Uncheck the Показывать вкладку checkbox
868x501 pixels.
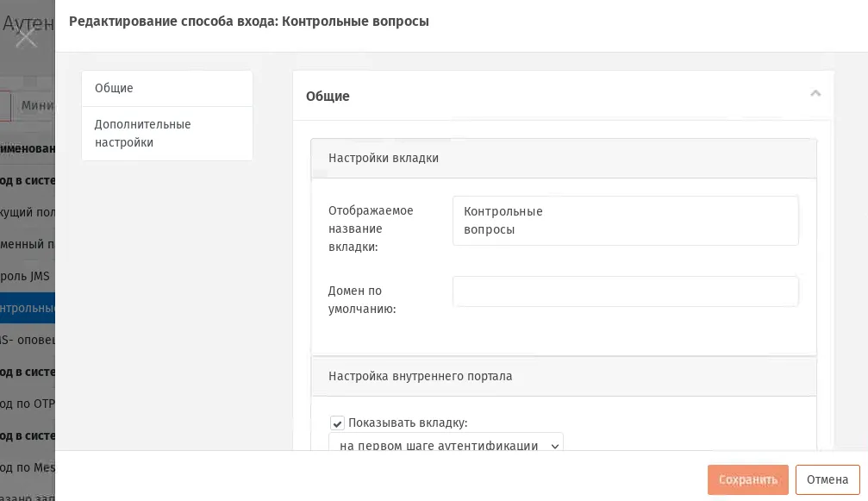337,423
